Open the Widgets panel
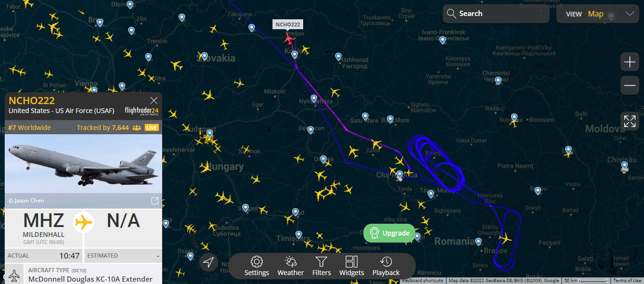644x284 pixels. pyautogui.click(x=352, y=267)
